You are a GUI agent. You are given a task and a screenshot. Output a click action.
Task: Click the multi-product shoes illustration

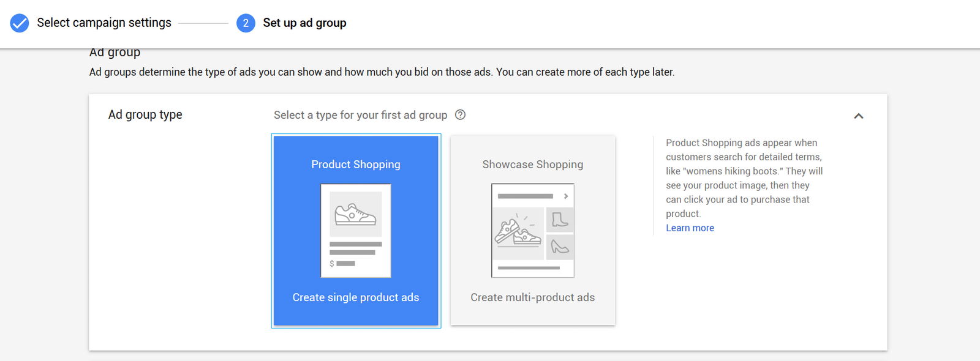(518, 232)
